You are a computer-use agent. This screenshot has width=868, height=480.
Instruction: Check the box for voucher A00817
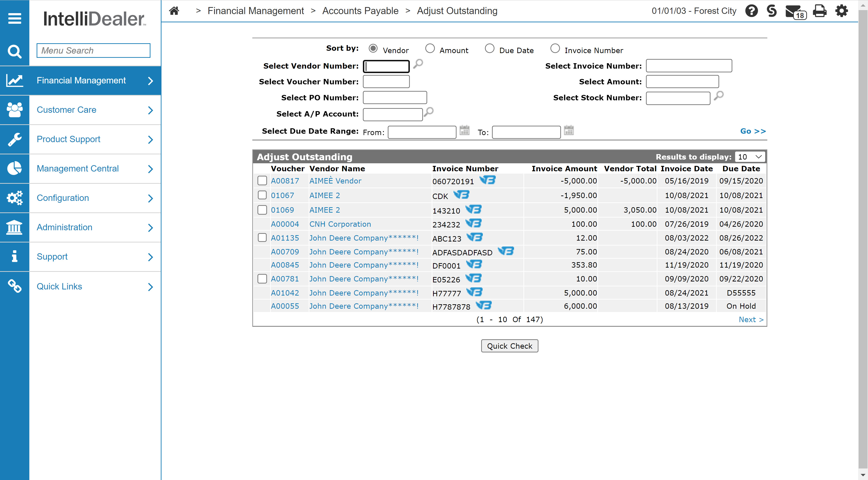tap(262, 181)
